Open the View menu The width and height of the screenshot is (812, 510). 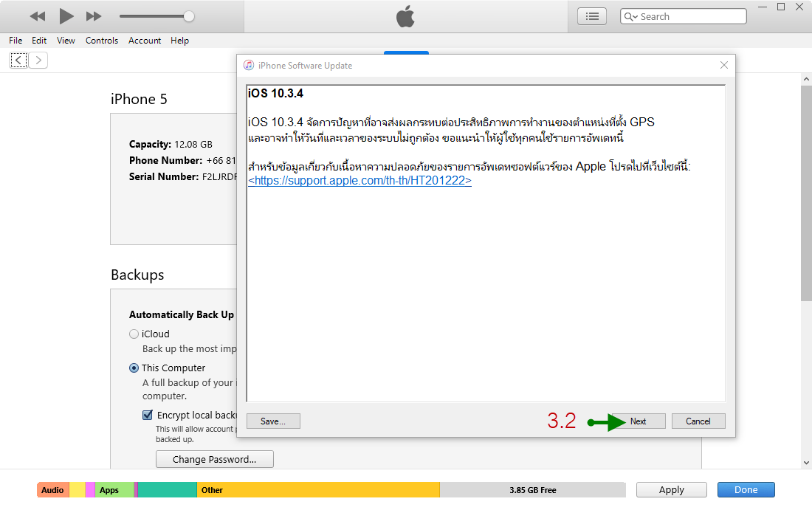tap(66, 41)
